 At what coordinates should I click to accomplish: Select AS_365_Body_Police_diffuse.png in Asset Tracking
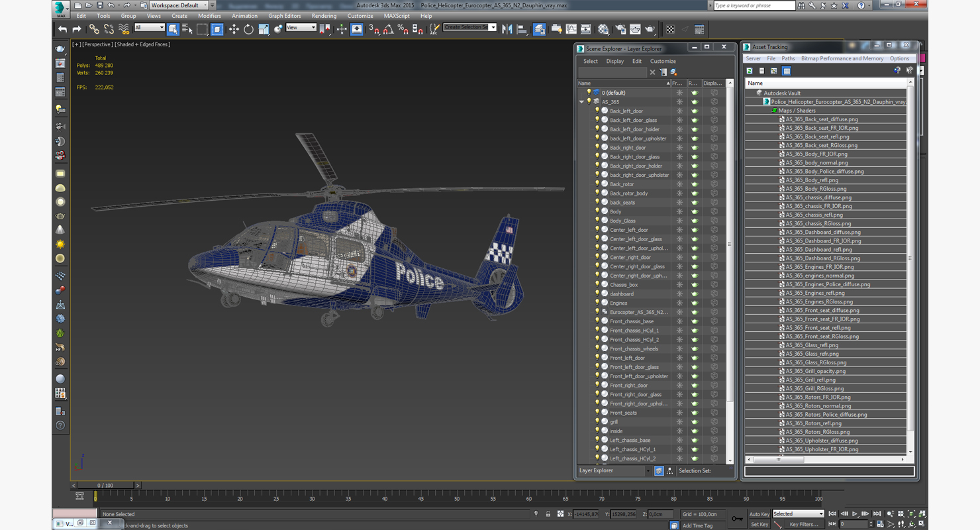(x=824, y=171)
